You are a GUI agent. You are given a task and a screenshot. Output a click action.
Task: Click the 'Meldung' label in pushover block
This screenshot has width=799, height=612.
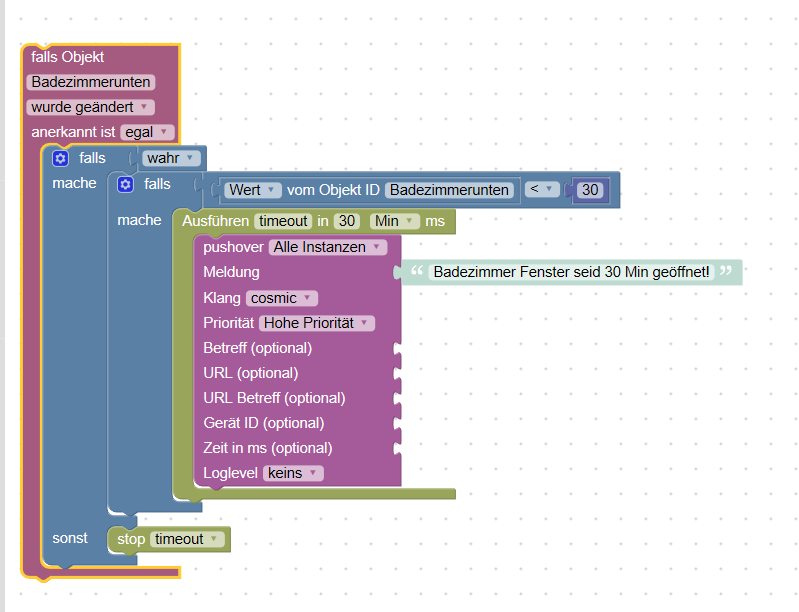pyautogui.click(x=231, y=272)
